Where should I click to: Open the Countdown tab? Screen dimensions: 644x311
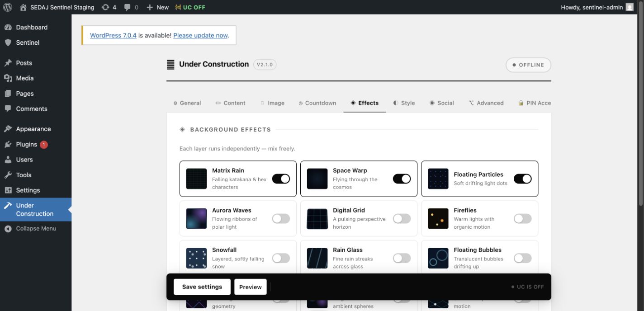coord(317,103)
